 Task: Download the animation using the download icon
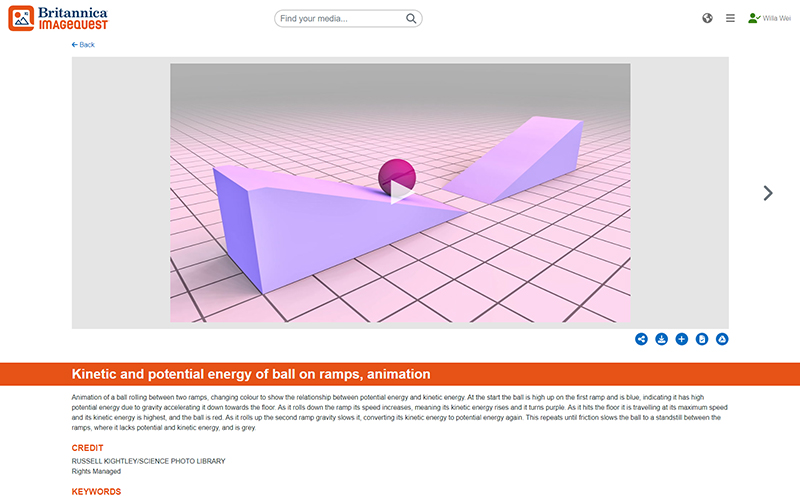(x=661, y=339)
